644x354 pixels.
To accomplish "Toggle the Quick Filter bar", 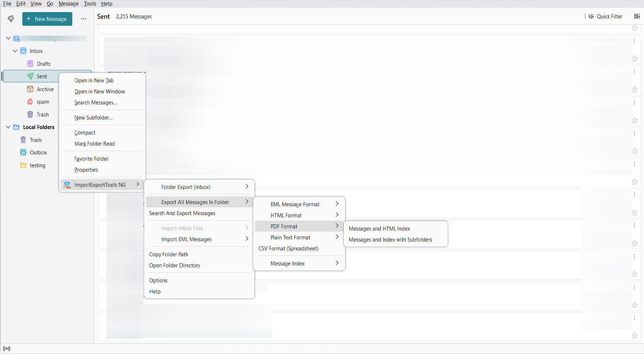I will pos(603,16).
